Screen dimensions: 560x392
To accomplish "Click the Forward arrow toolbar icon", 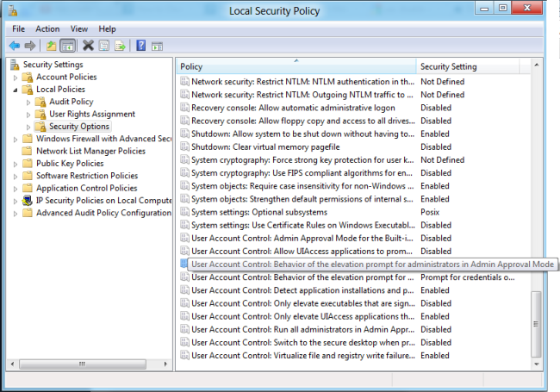I will pyautogui.click(x=30, y=46).
